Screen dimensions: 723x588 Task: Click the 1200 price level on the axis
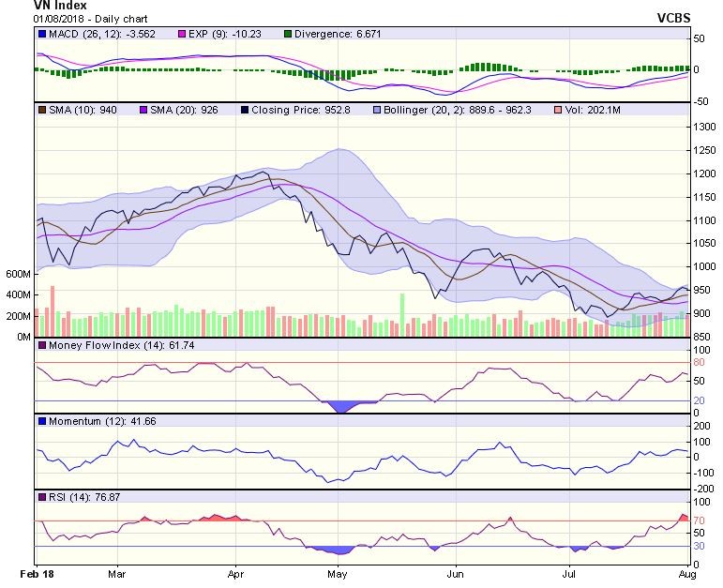(705, 173)
